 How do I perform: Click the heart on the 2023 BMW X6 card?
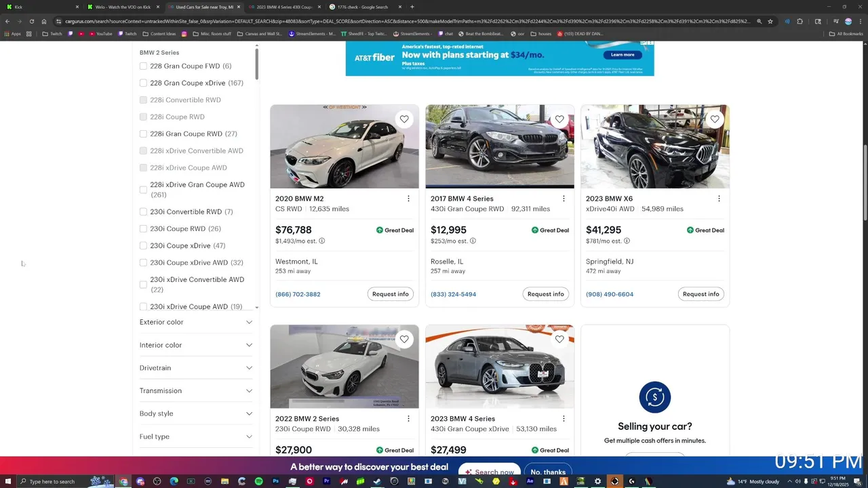click(715, 119)
